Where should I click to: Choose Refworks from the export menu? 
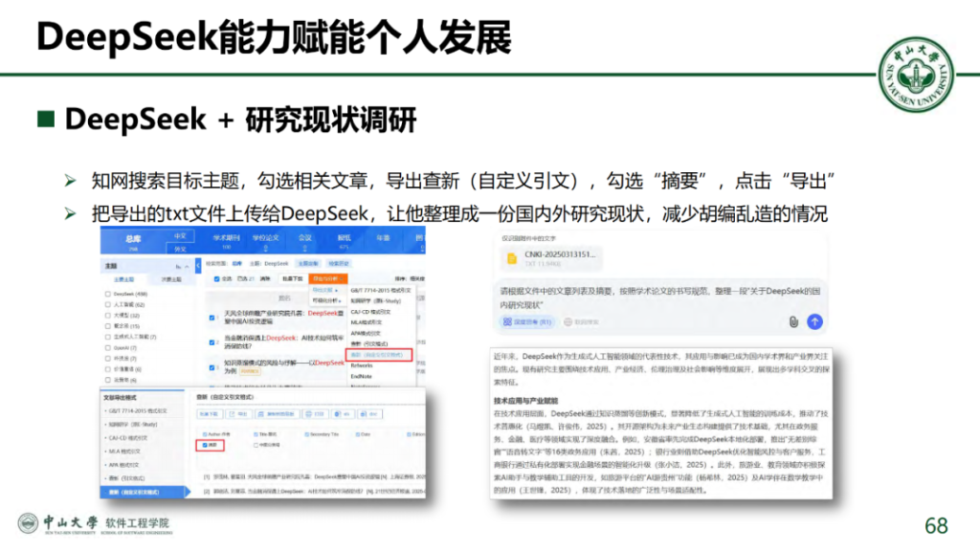tap(362, 365)
